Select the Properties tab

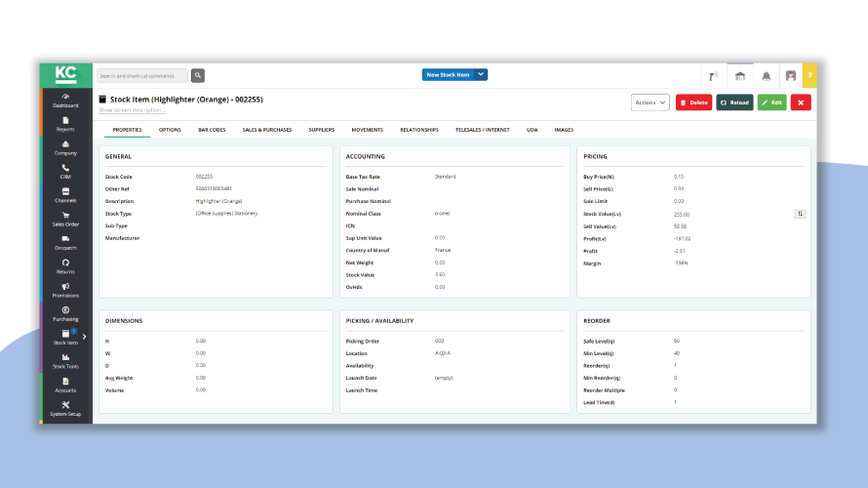[x=128, y=130]
